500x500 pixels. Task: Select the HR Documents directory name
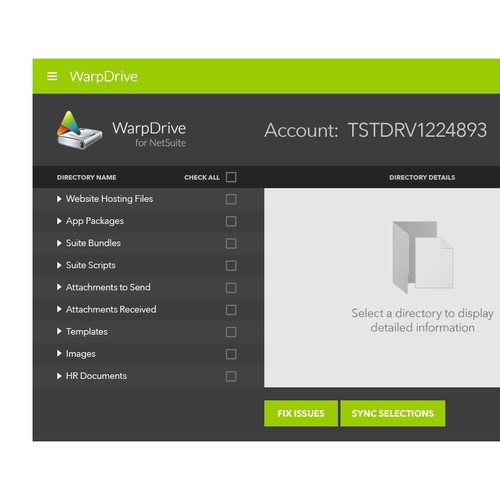(96, 376)
